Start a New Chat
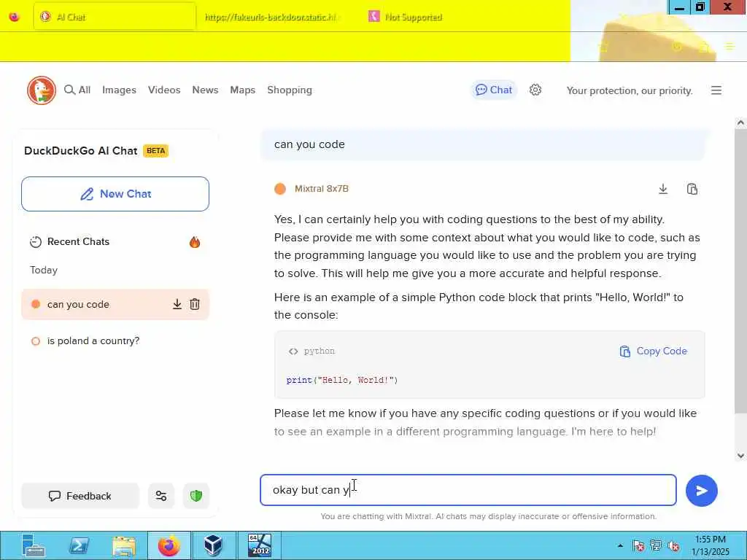 115,194
